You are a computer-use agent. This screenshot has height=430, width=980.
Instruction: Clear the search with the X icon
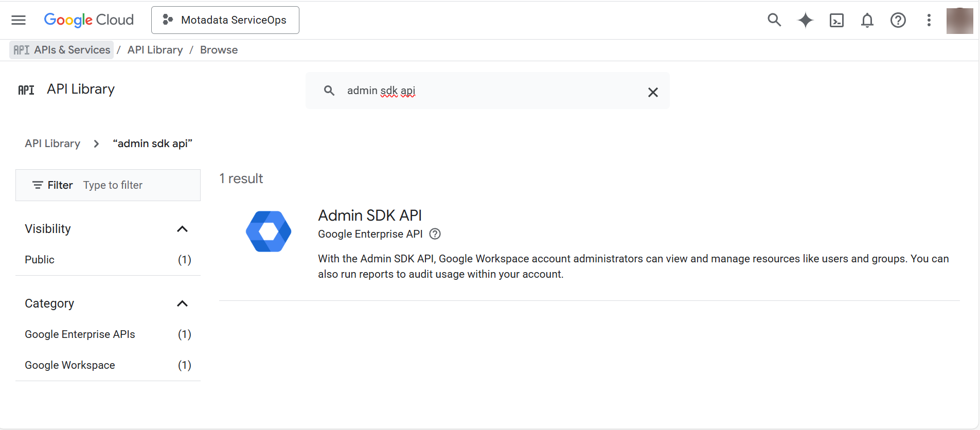[x=653, y=92]
